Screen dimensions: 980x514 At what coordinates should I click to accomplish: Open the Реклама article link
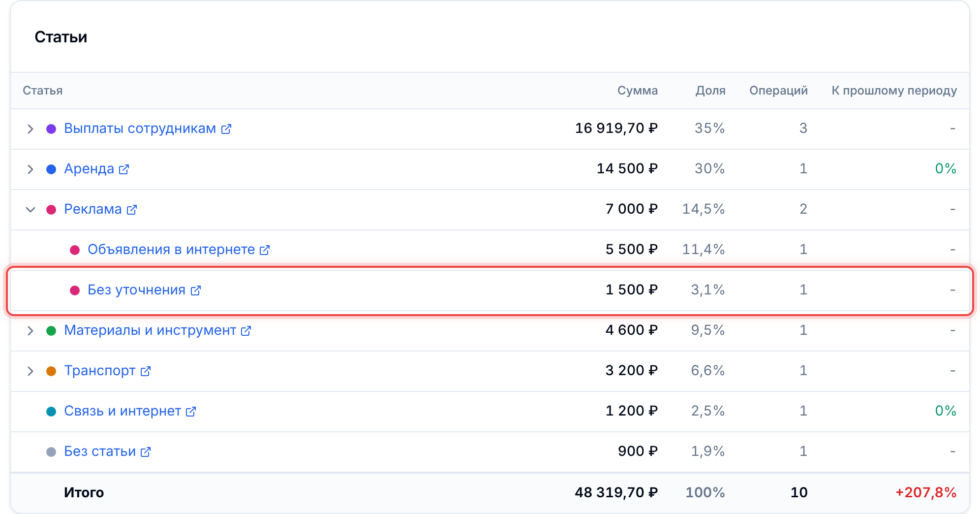tap(93, 209)
